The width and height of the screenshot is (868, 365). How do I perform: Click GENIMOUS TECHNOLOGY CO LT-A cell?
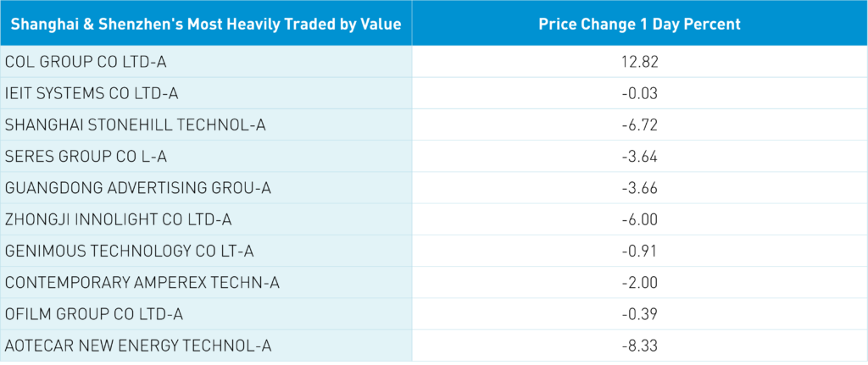click(x=130, y=252)
